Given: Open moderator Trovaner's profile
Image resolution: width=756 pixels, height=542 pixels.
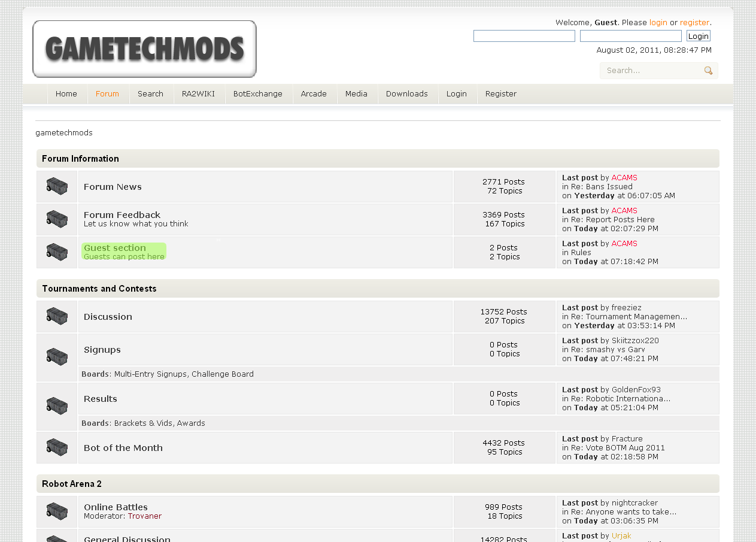Looking at the screenshot, I should [145, 516].
